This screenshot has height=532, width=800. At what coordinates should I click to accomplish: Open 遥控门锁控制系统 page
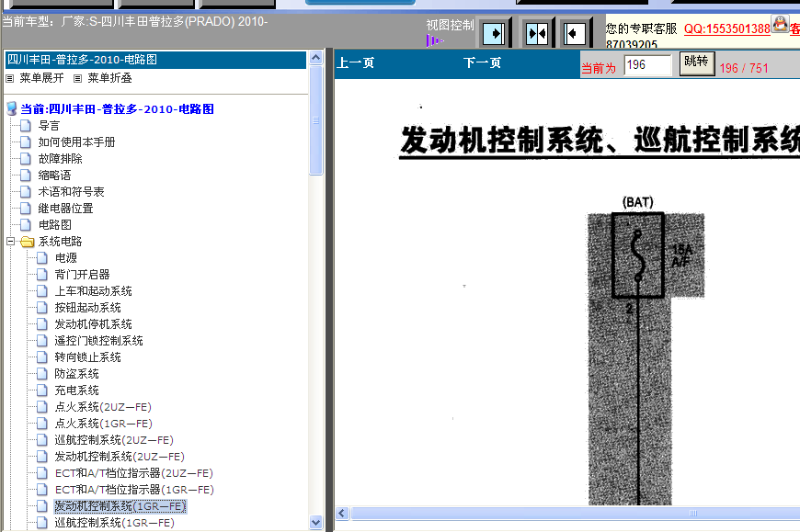click(99, 341)
